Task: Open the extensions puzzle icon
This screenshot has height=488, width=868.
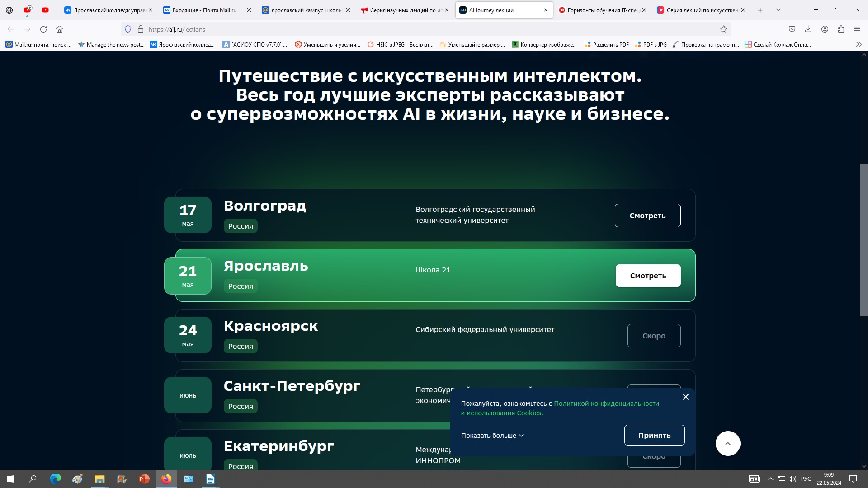Action: (x=841, y=29)
